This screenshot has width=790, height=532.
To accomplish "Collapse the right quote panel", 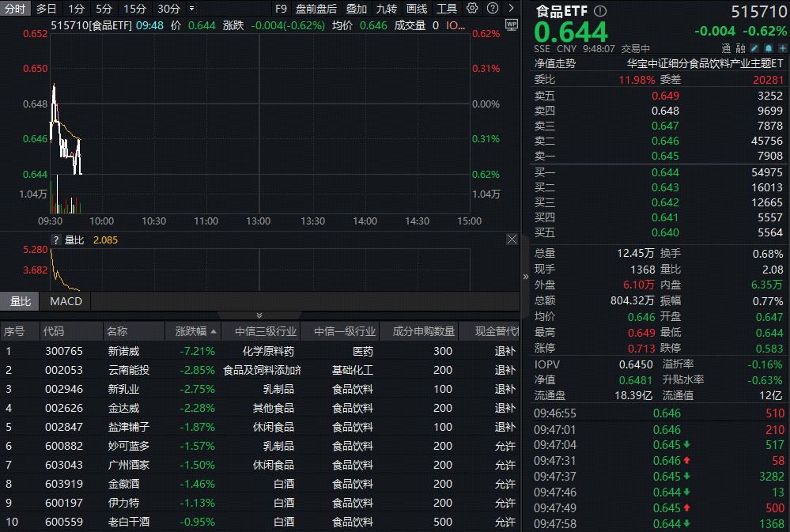I will (x=526, y=277).
